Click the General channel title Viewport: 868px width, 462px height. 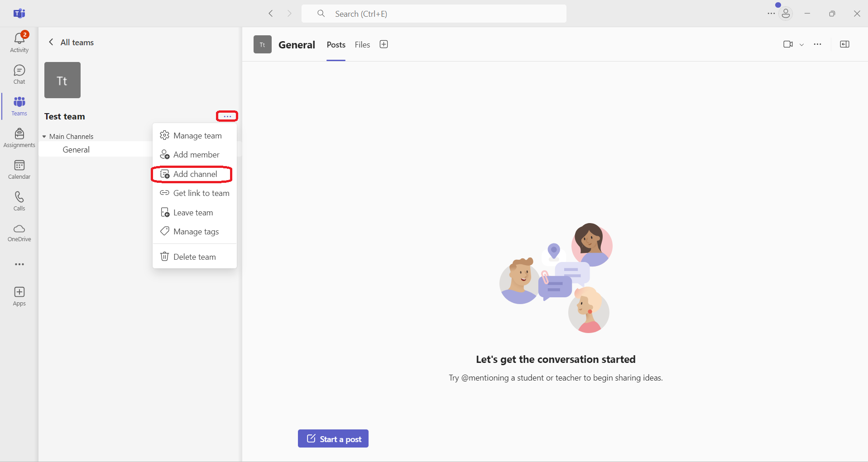point(297,45)
